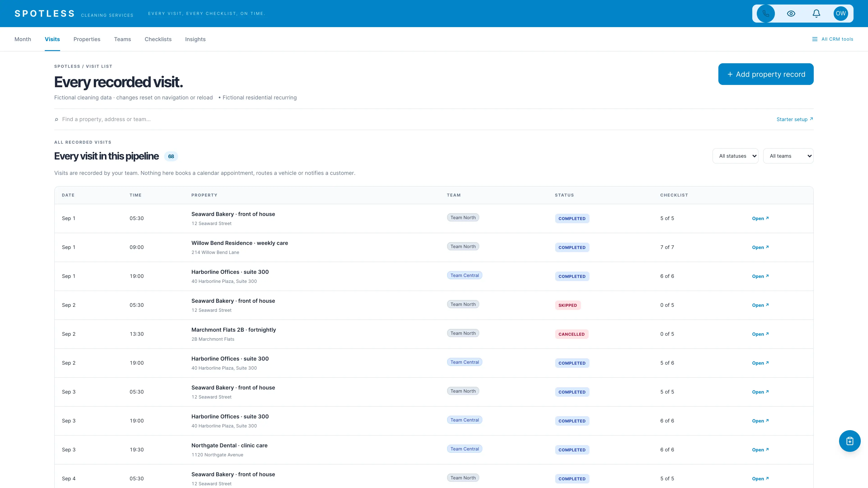Screen dimensions: 868x488
Task: Click the 09:00 time cell
Action: pyautogui.click(x=137, y=247)
